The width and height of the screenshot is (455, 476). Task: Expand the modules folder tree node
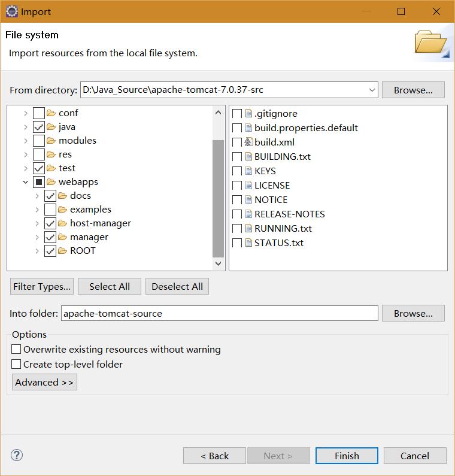coord(26,141)
